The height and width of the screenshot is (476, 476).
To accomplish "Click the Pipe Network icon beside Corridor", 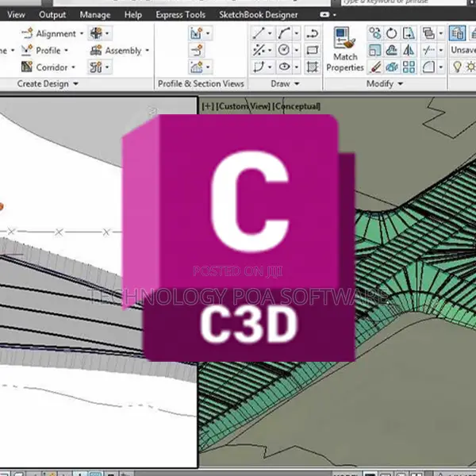I will click(96, 67).
